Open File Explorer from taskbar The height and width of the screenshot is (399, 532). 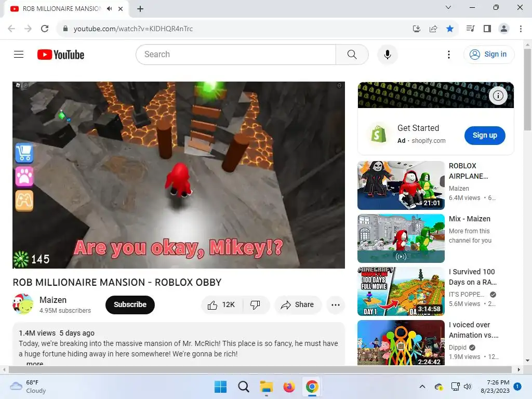(x=267, y=387)
